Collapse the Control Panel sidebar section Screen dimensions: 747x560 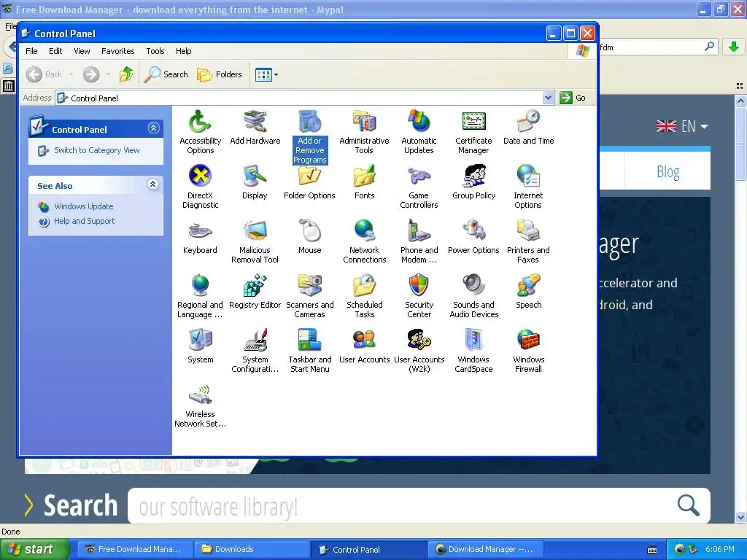153,128
